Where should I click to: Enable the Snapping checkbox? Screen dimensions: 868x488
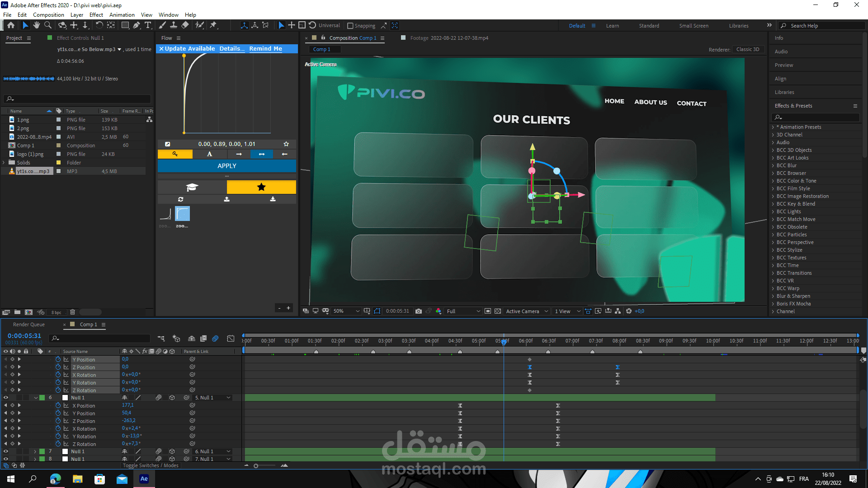tap(350, 26)
